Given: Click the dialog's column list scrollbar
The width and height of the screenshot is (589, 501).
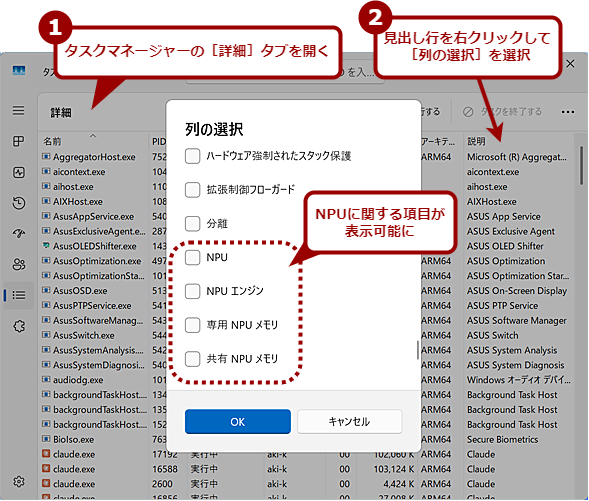Looking at the screenshot, I should (x=418, y=350).
